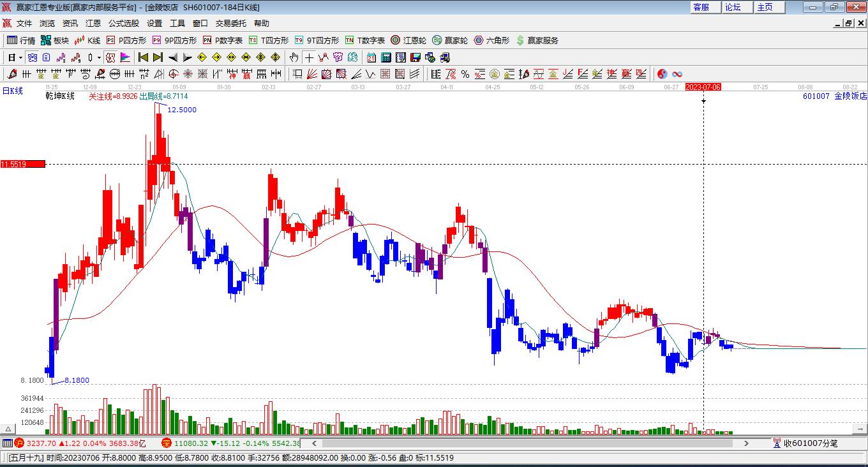The width and height of the screenshot is (868, 467).
Task: Click the 11.5519 price axis marker
Action: click(x=23, y=164)
